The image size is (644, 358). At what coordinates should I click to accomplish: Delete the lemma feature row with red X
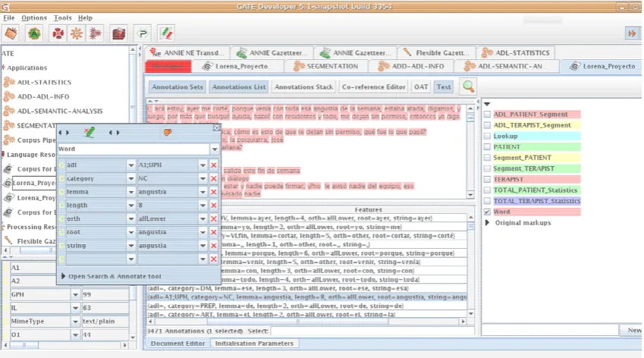pos(214,192)
